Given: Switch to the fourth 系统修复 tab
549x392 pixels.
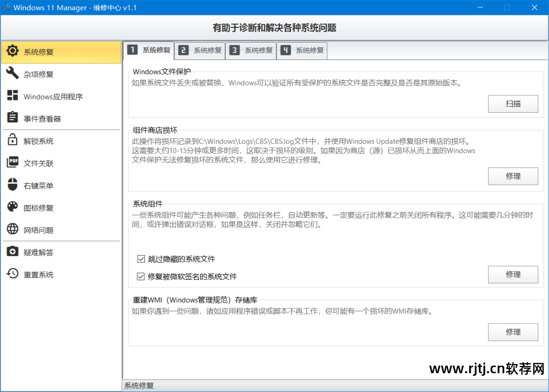Looking at the screenshot, I should click(x=302, y=51).
